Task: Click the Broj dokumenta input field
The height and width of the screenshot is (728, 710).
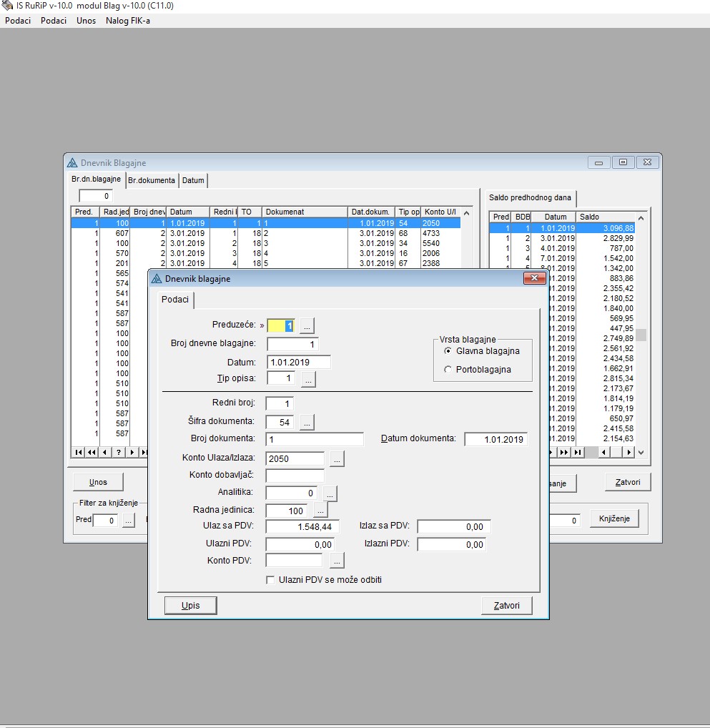Action: [x=315, y=439]
